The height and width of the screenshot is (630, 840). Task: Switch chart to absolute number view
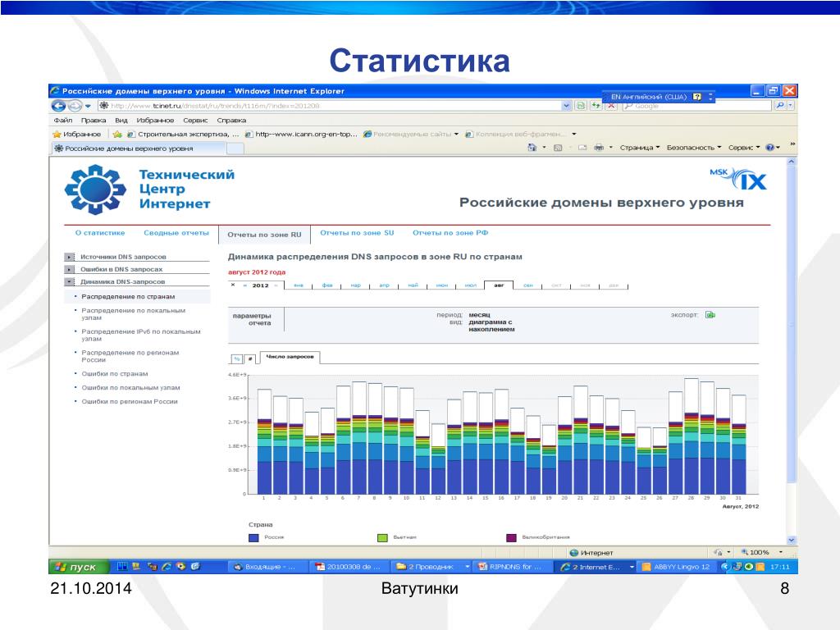point(250,359)
